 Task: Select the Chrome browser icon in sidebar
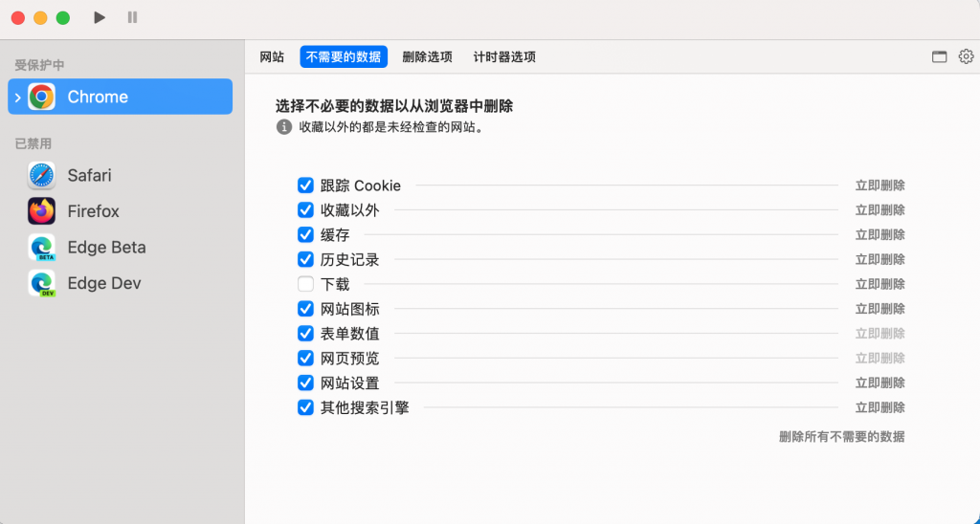(41, 97)
